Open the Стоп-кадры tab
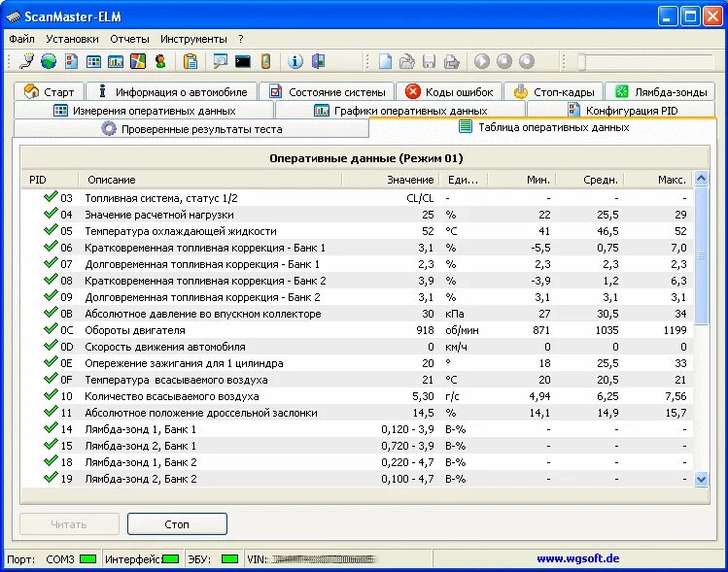Screen dimensions: 728x572 [553, 92]
